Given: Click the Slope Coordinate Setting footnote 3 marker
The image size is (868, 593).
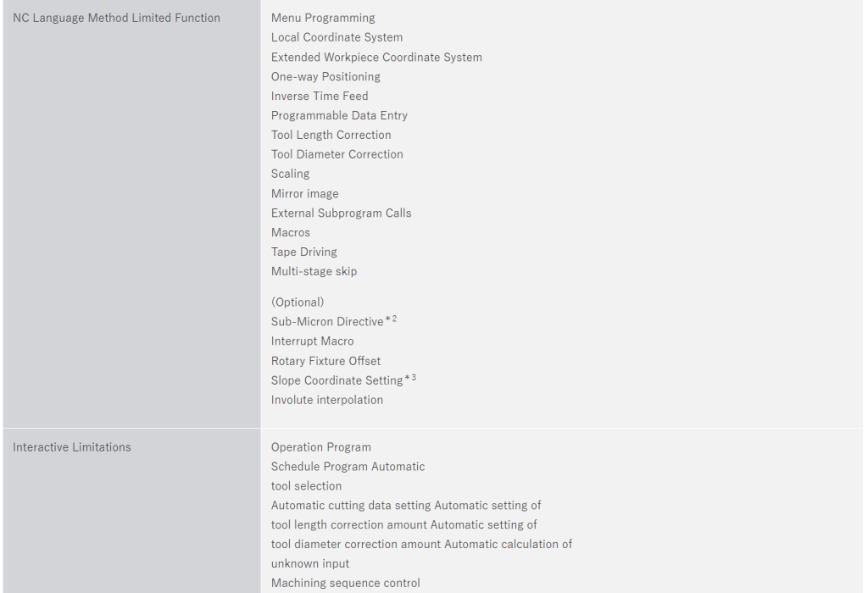Looking at the screenshot, I should pos(411,378).
